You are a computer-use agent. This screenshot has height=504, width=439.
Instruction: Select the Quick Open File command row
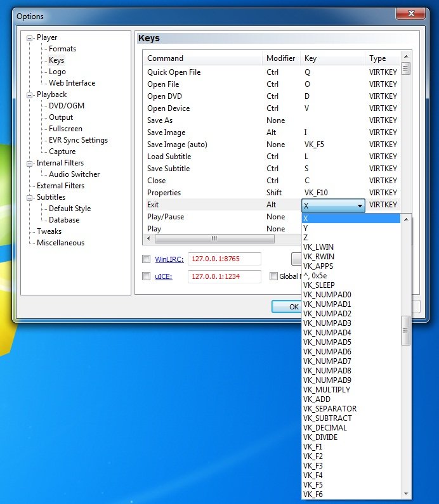[x=272, y=72]
